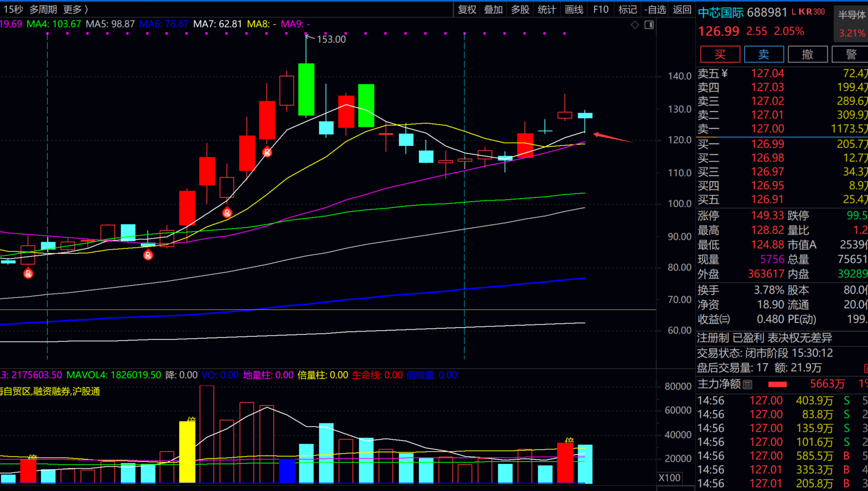Screen dimensions: 868x491
Task: Toggle the side panel layout icon
Action: 649,25
